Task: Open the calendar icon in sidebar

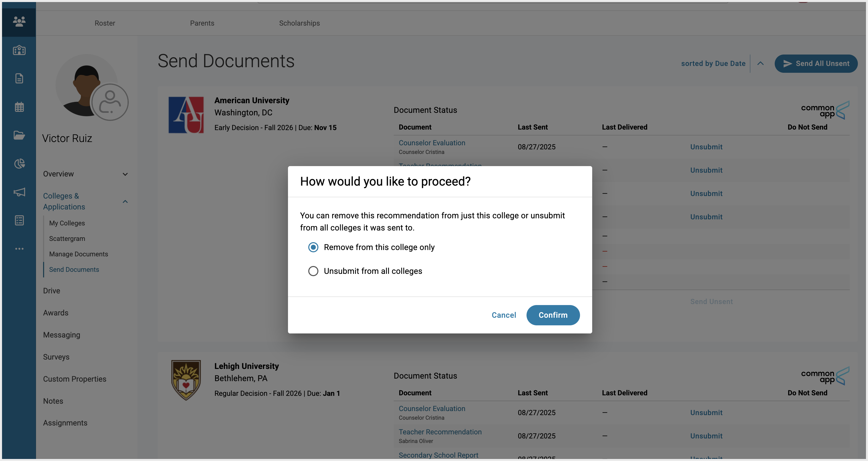Action: coord(19,107)
